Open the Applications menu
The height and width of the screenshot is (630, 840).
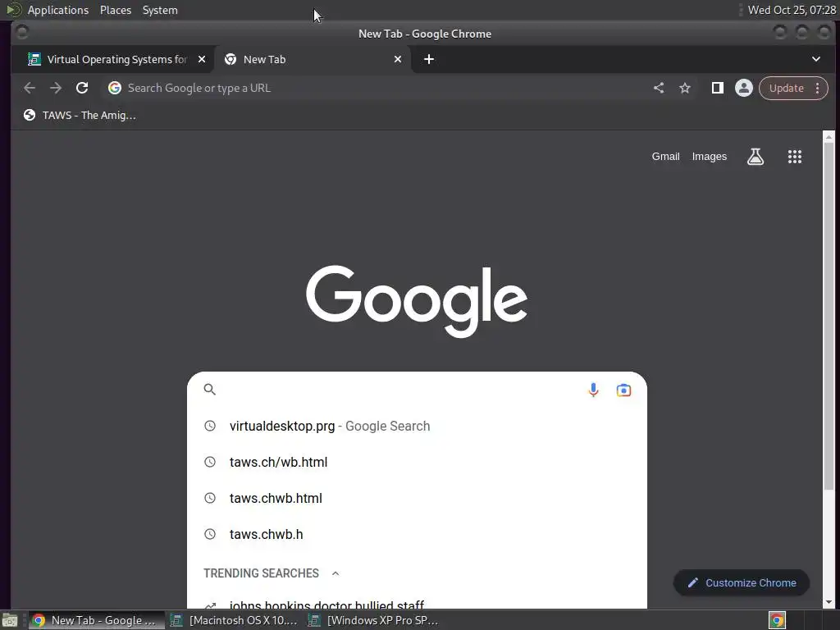point(58,10)
